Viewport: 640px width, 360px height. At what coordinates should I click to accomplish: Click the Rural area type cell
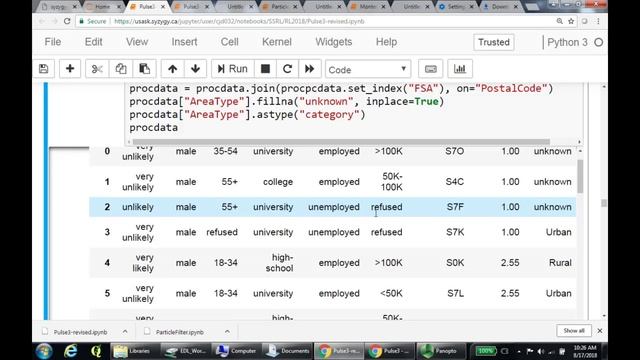point(560,263)
